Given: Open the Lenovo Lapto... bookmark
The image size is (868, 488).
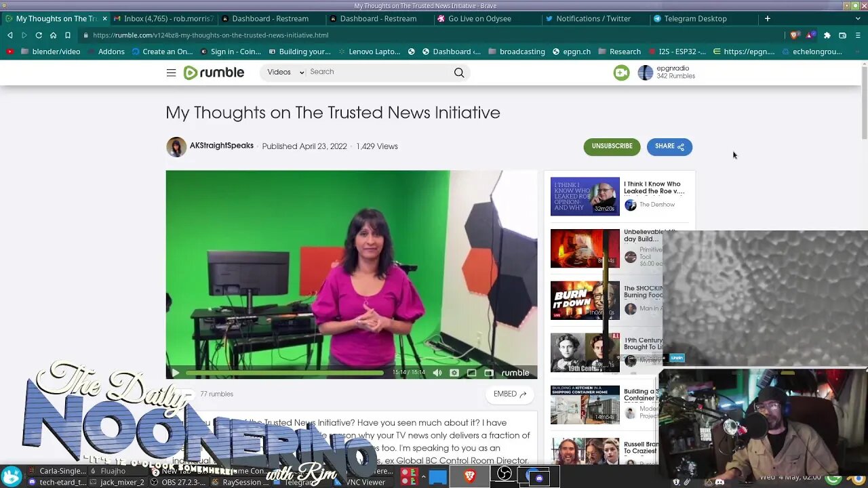Looking at the screenshot, I should [x=370, y=52].
